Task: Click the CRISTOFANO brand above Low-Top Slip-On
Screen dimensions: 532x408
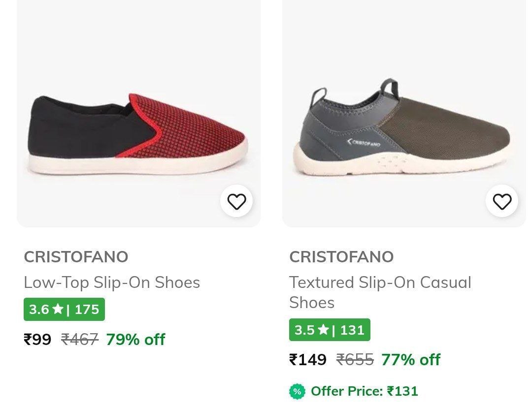Action: [x=76, y=257]
